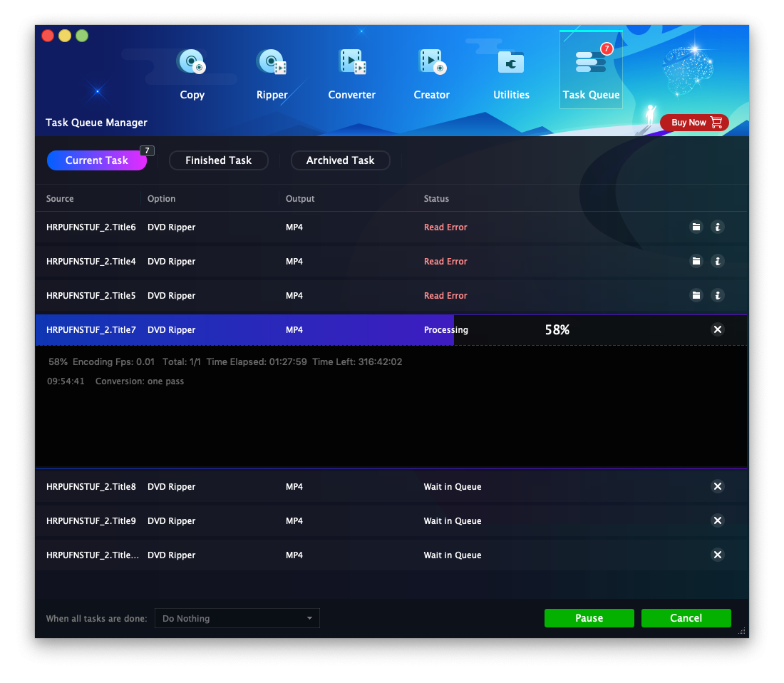The width and height of the screenshot is (784, 683).
Task: Open output folder for Title5 task
Action: (696, 295)
